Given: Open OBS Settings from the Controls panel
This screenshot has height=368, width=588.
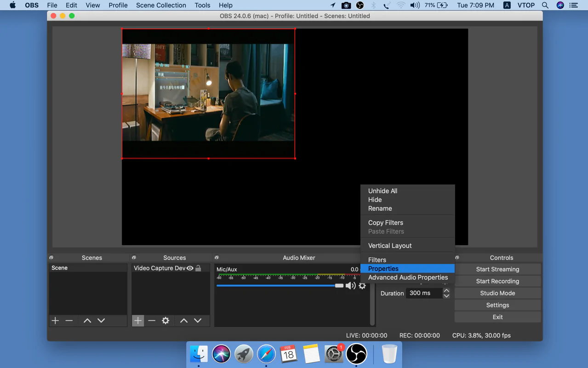Looking at the screenshot, I should click(x=497, y=305).
